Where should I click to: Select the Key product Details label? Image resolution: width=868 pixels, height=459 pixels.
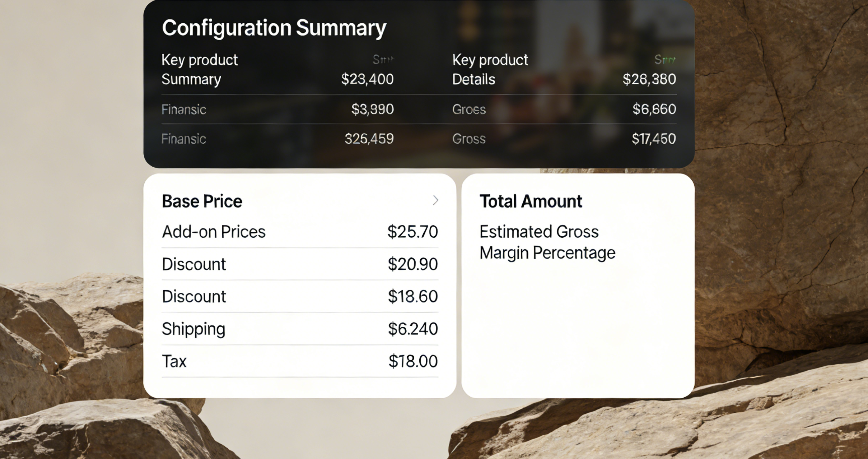point(490,69)
